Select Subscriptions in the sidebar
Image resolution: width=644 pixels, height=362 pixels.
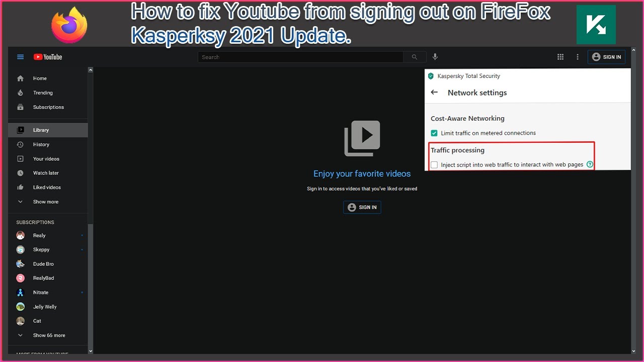48,107
